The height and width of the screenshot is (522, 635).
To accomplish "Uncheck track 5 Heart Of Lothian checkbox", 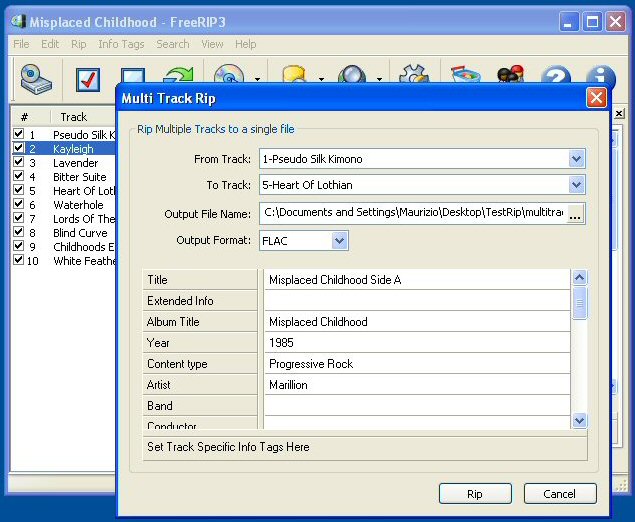I will coord(18,190).
